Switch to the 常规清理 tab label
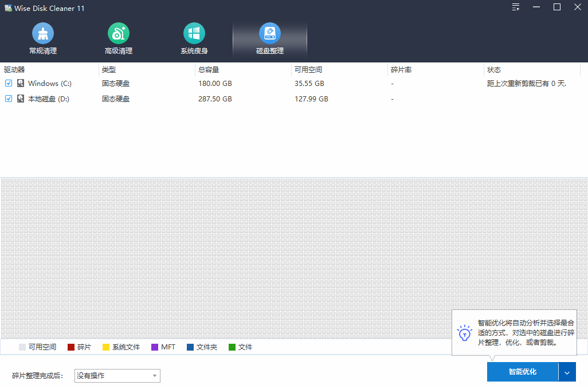This screenshot has width=588, height=389. click(x=43, y=51)
